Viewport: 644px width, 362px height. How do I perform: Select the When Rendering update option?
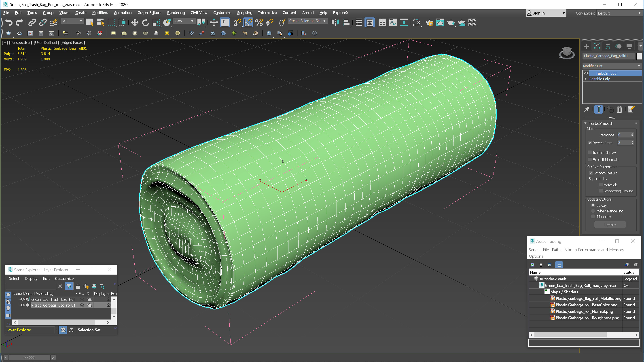(x=593, y=211)
